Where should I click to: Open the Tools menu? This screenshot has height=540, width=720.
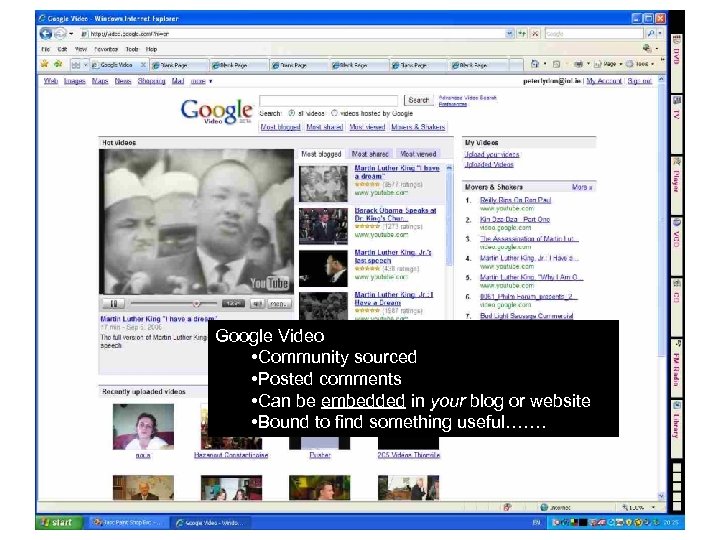(x=132, y=49)
